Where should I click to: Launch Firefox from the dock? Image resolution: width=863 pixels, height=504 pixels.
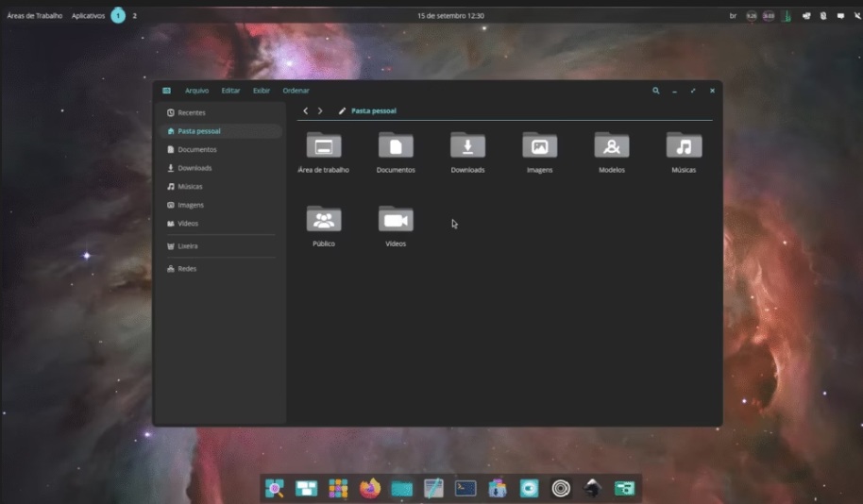370,488
